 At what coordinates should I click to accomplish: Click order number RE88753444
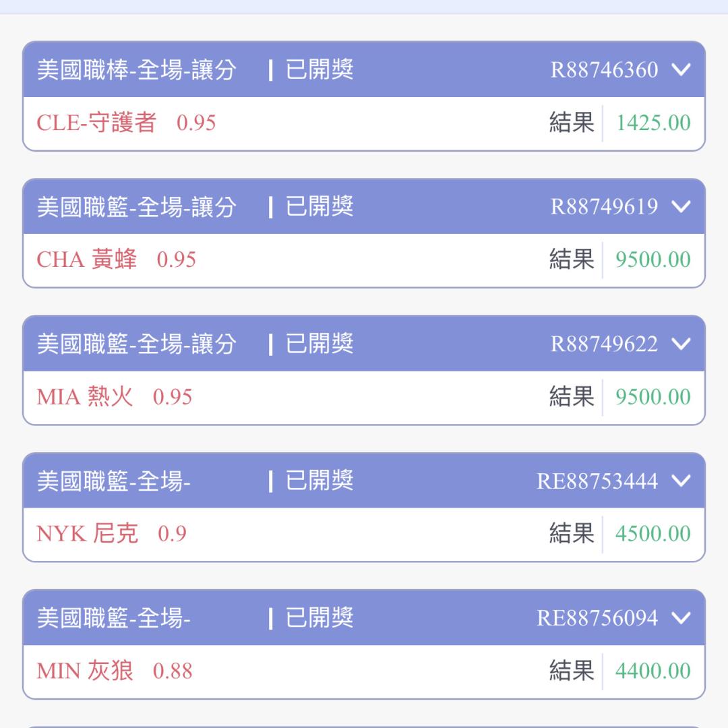point(597,481)
